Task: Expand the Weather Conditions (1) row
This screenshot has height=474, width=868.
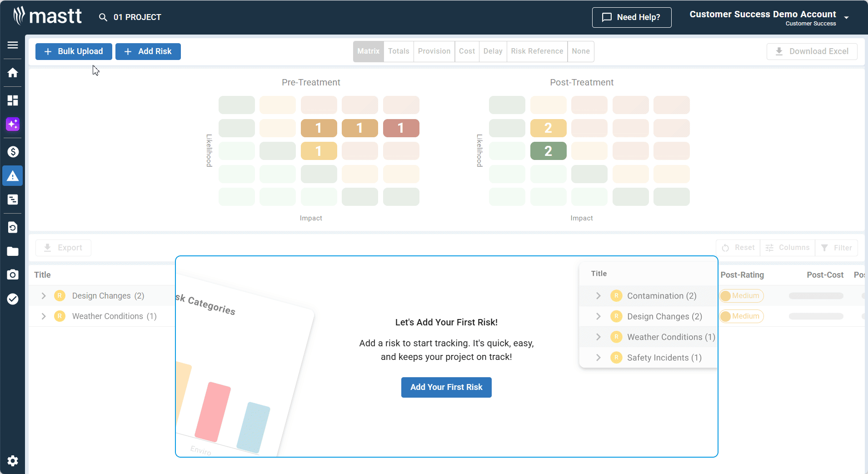Action: (44, 316)
